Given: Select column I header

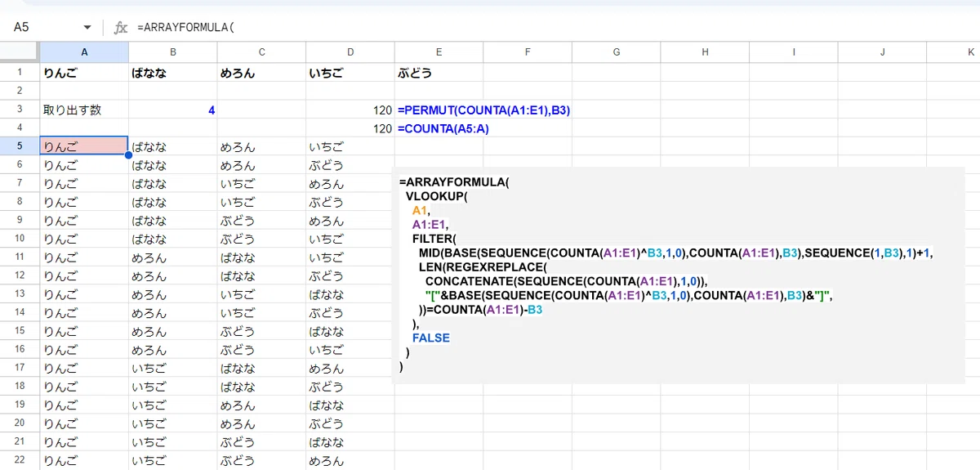Looking at the screenshot, I should click(x=793, y=52).
